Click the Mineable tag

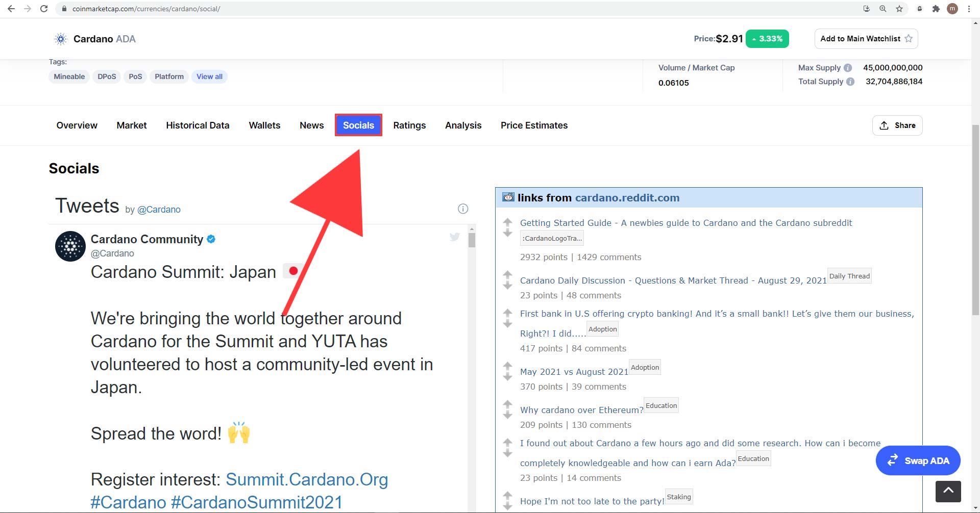click(x=69, y=76)
